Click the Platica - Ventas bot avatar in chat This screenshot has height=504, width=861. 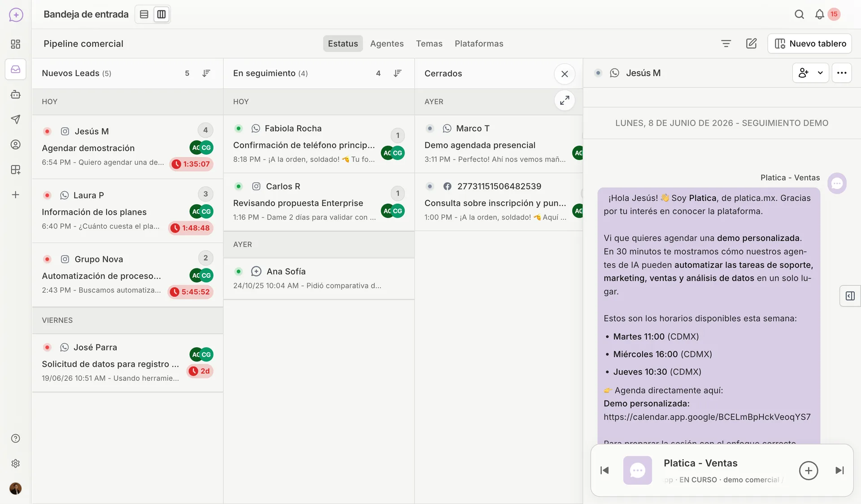(837, 183)
